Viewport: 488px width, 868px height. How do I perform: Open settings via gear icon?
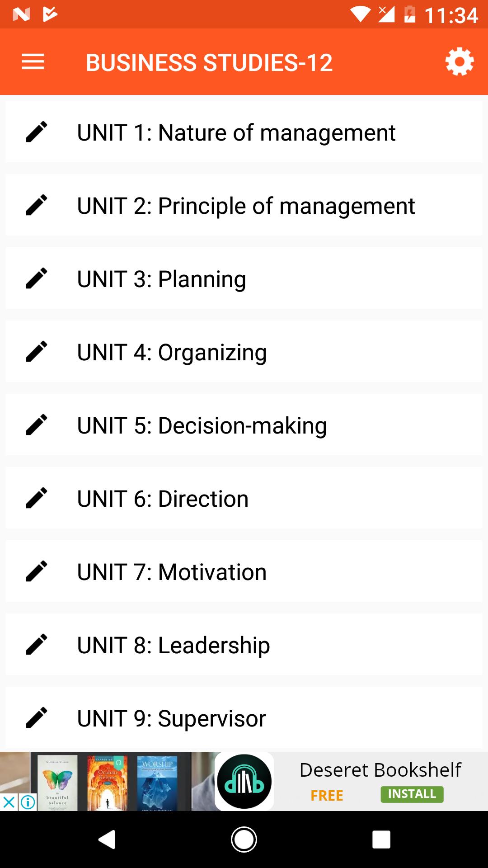[x=459, y=62]
